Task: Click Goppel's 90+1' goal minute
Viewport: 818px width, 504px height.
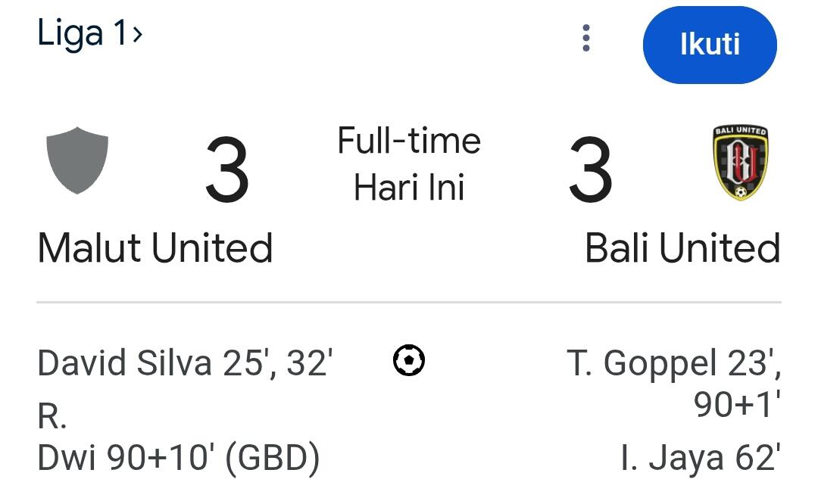Action: (x=737, y=406)
